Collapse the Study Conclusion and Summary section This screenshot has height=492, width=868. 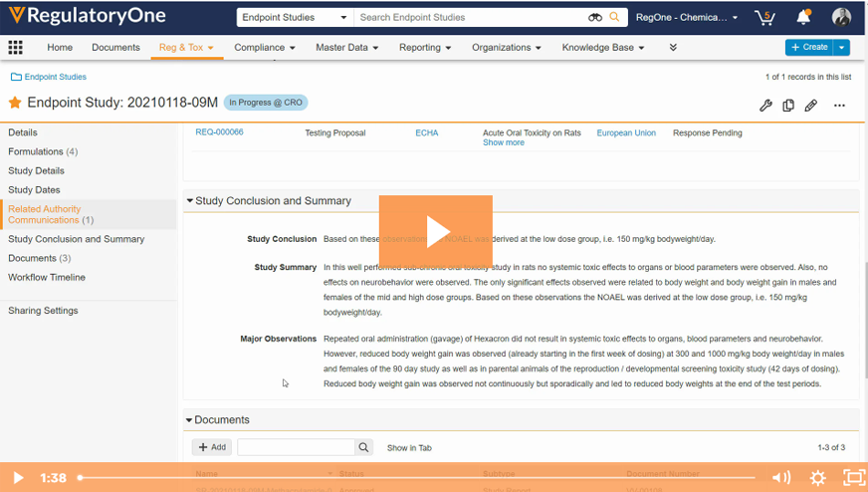click(190, 201)
